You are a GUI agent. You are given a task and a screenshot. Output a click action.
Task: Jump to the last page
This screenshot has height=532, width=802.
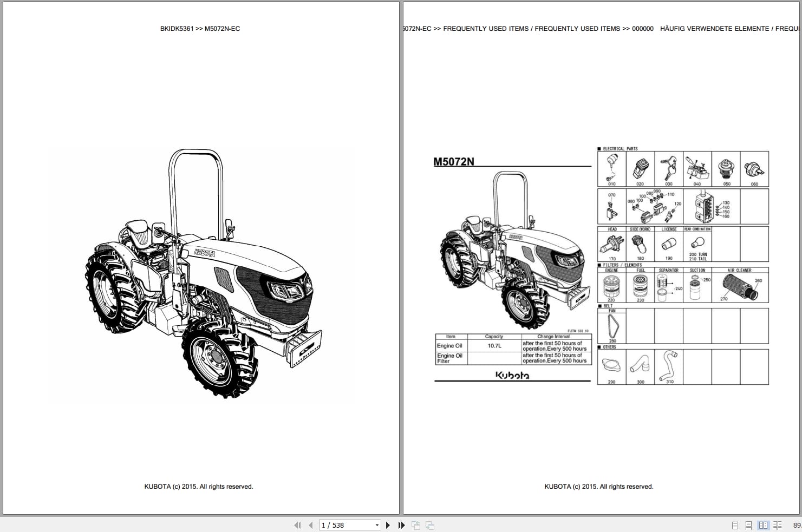click(401, 525)
